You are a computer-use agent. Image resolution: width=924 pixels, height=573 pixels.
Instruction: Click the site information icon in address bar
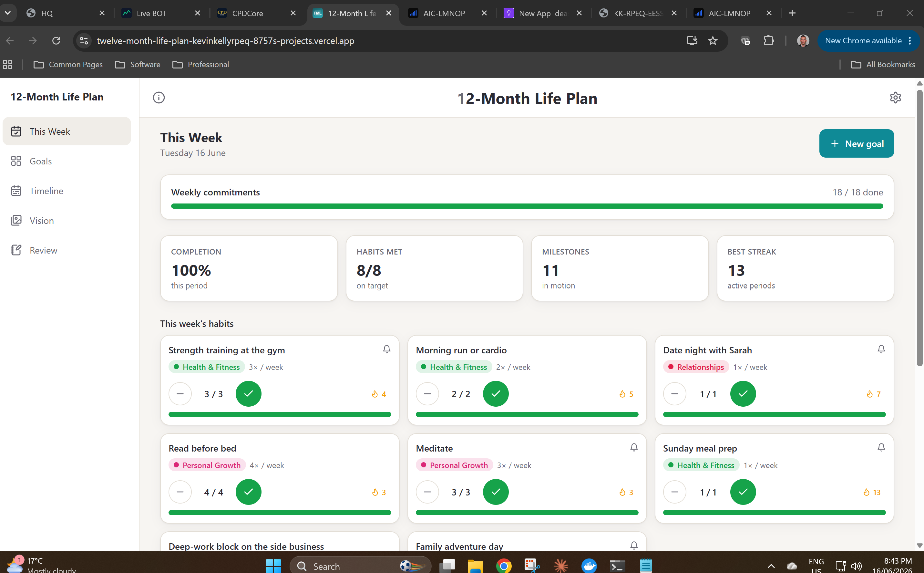click(x=84, y=41)
